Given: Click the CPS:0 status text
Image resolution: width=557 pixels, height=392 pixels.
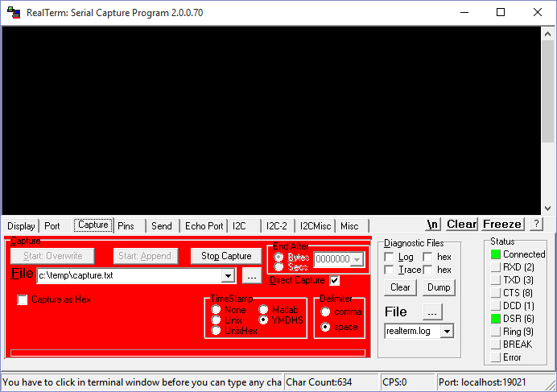Looking at the screenshot, I should pos(394,382).
